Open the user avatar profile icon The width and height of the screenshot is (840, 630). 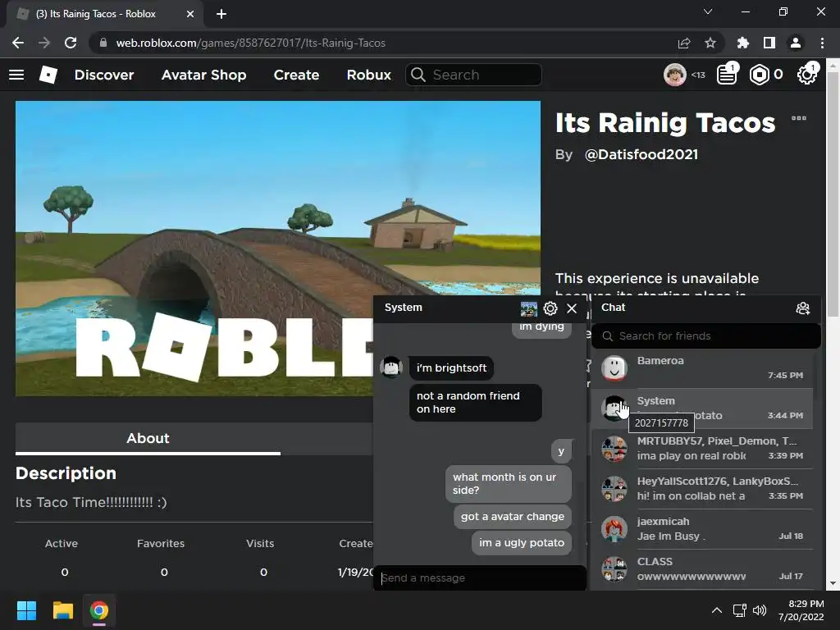click(x=674, y=75)
